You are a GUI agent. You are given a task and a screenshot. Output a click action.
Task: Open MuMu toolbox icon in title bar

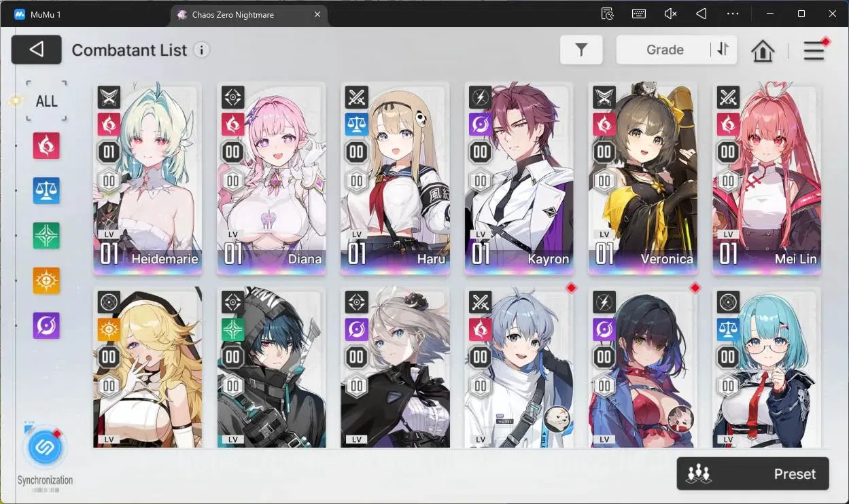point(608,14)
